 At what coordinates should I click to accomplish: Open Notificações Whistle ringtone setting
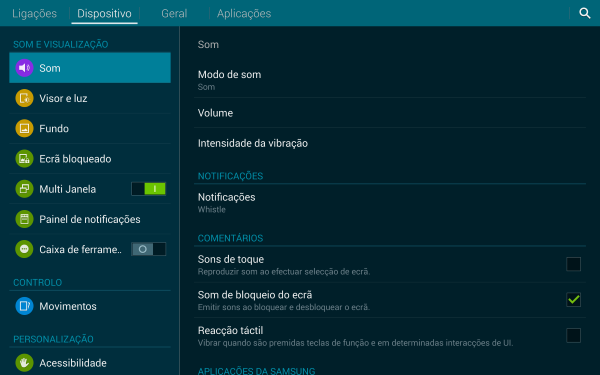[390, 202]
